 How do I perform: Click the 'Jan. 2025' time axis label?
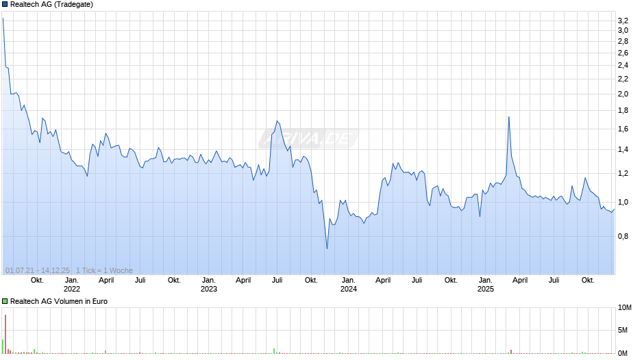click(486, 285)
